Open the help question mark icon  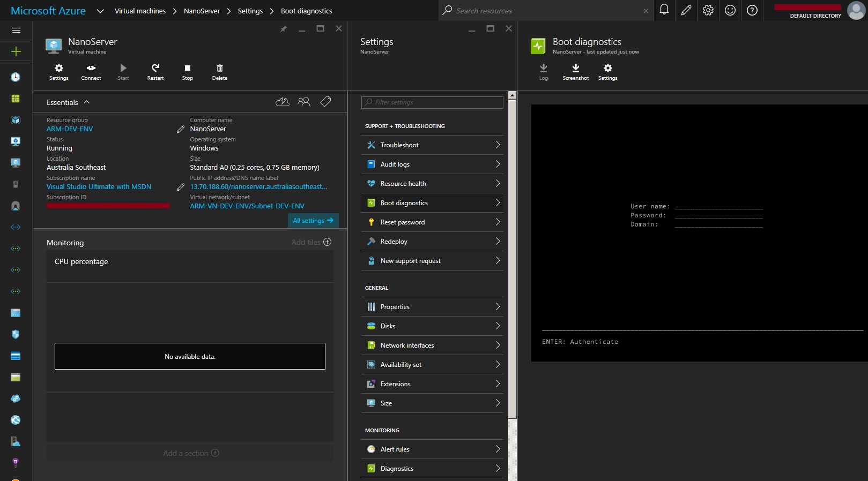coord(752,10)
